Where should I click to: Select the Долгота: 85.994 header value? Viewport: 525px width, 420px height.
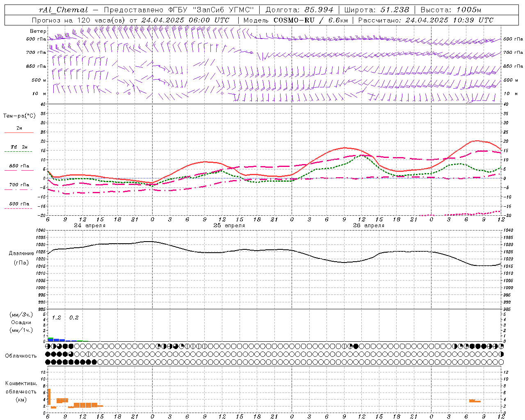[x=299, y=10]
